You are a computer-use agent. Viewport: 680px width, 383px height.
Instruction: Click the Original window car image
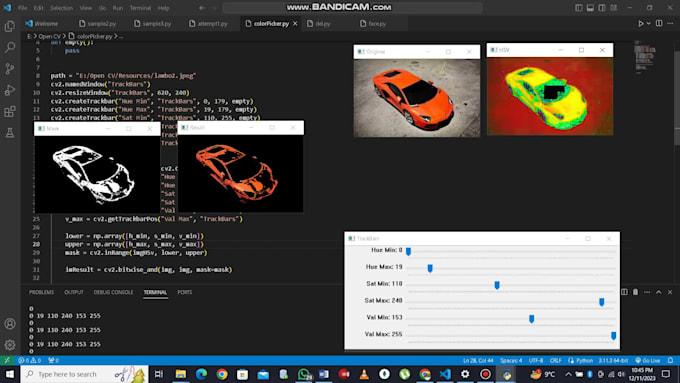[x=417, y=98]
